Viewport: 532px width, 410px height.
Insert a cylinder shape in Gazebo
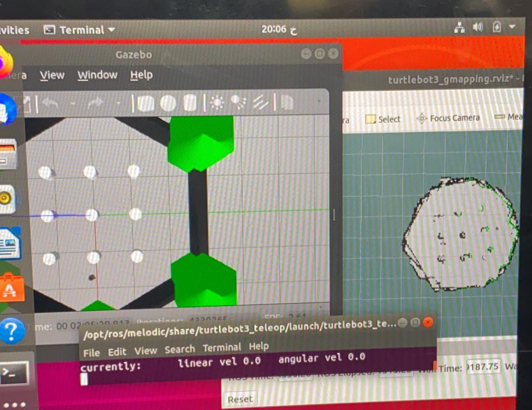click(190, 103)
